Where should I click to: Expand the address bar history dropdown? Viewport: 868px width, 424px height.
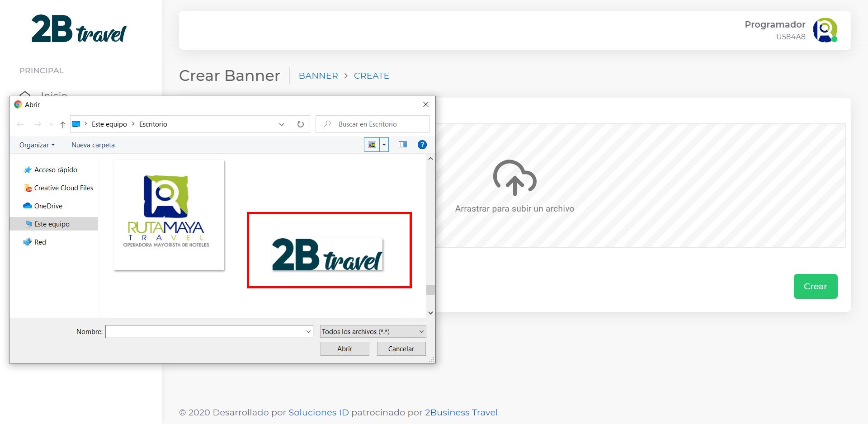pos(282,124)
